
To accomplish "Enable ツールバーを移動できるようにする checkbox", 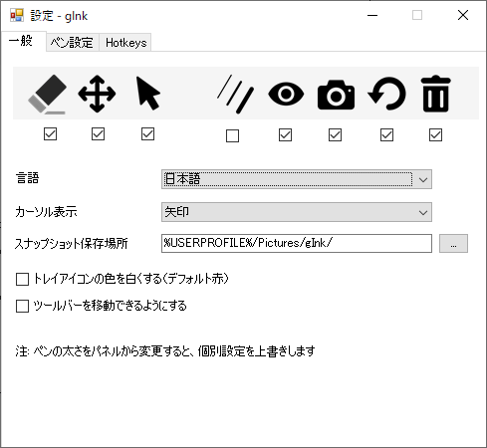I will [x=22, y=306].
